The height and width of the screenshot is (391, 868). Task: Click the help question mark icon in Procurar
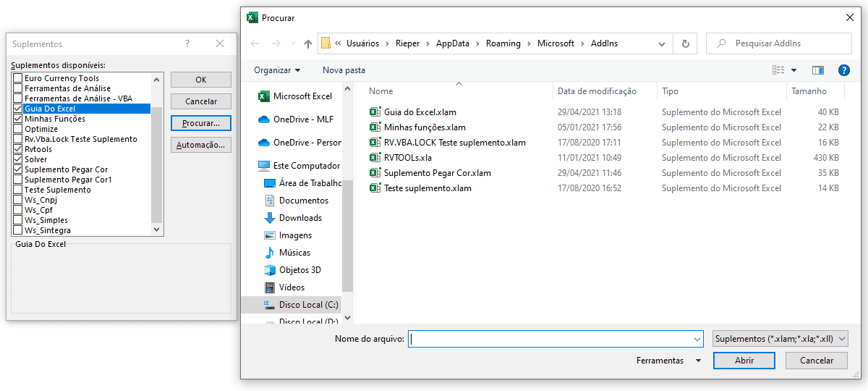click(x=843, y=70)
